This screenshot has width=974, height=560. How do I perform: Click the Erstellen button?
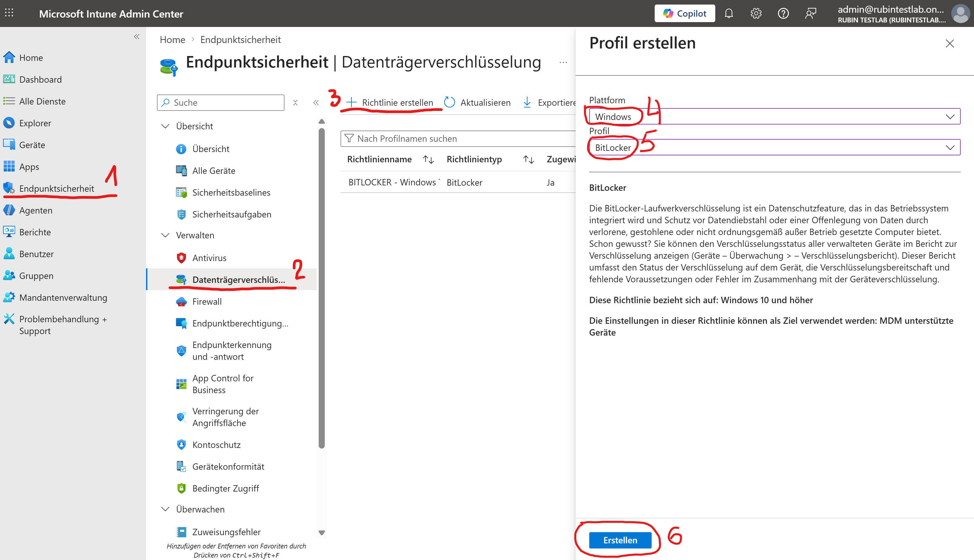[620, 540]
